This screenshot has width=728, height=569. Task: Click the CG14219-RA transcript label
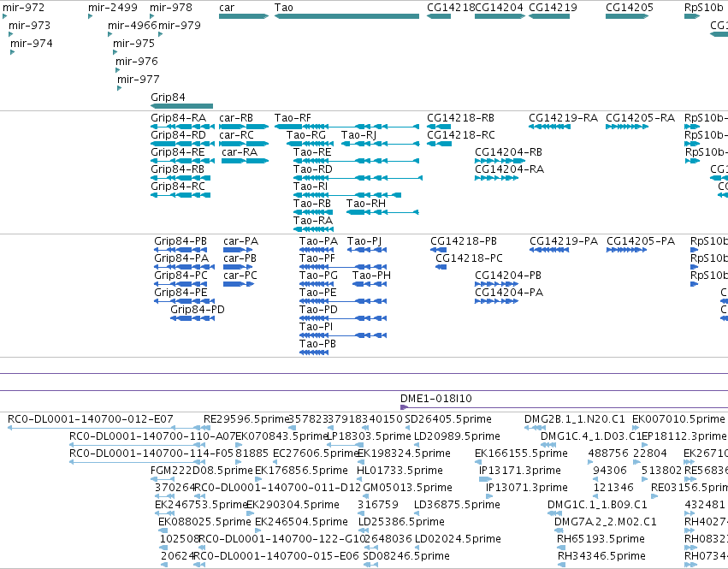click(x=563, y=118)
